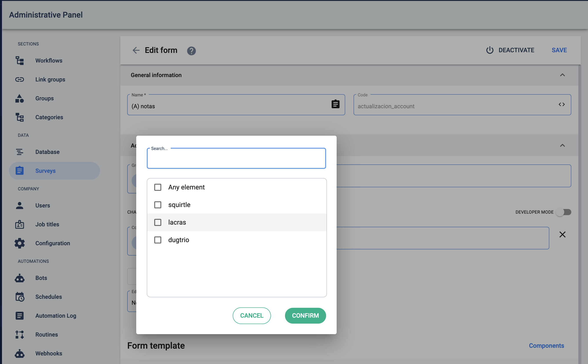Check the squirtle checkbox
588x364 pixels.
pyautogui.click(x=158, y=205)
